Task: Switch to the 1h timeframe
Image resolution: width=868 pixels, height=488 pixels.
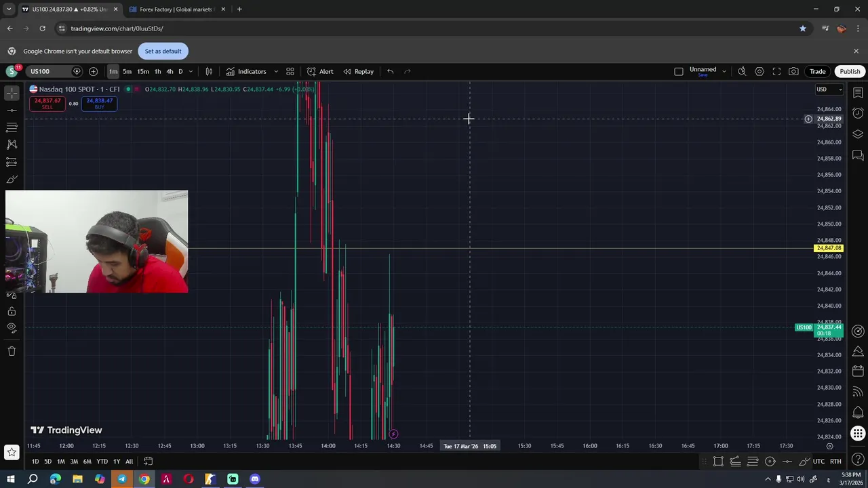Action: click(157, 71)
